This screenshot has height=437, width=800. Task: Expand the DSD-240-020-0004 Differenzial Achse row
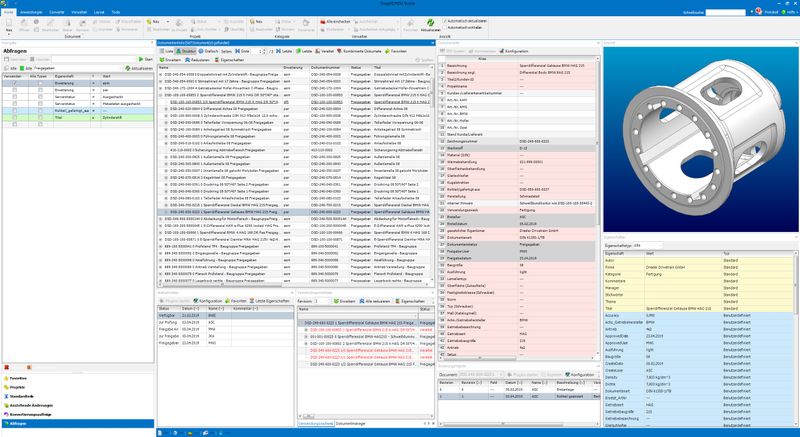(166, 109)
